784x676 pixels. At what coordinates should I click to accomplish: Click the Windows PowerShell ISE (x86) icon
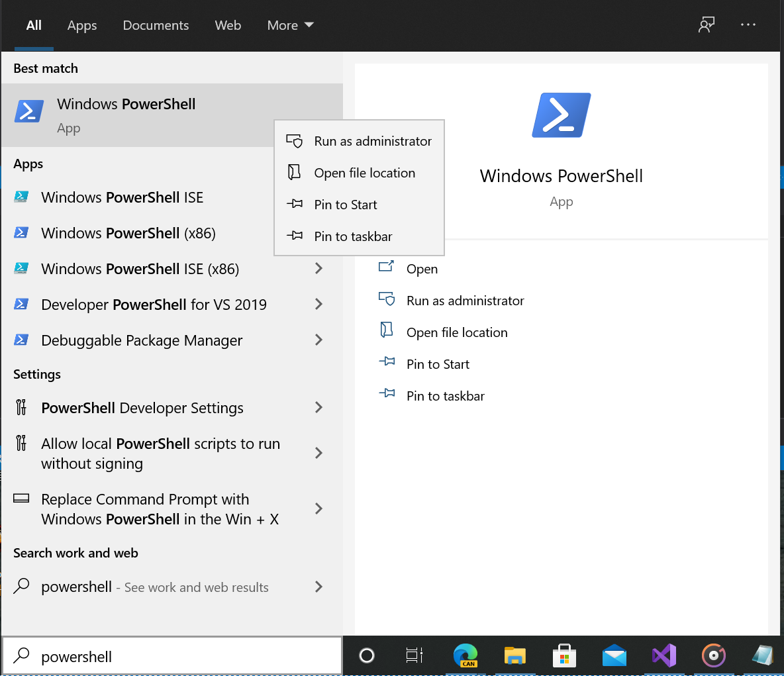point(21,269)
